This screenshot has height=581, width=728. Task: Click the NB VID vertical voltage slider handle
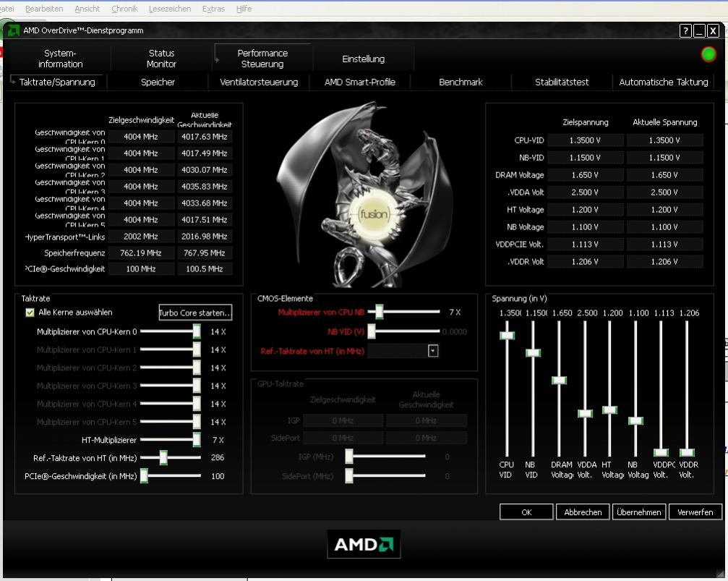coord(533,353)
